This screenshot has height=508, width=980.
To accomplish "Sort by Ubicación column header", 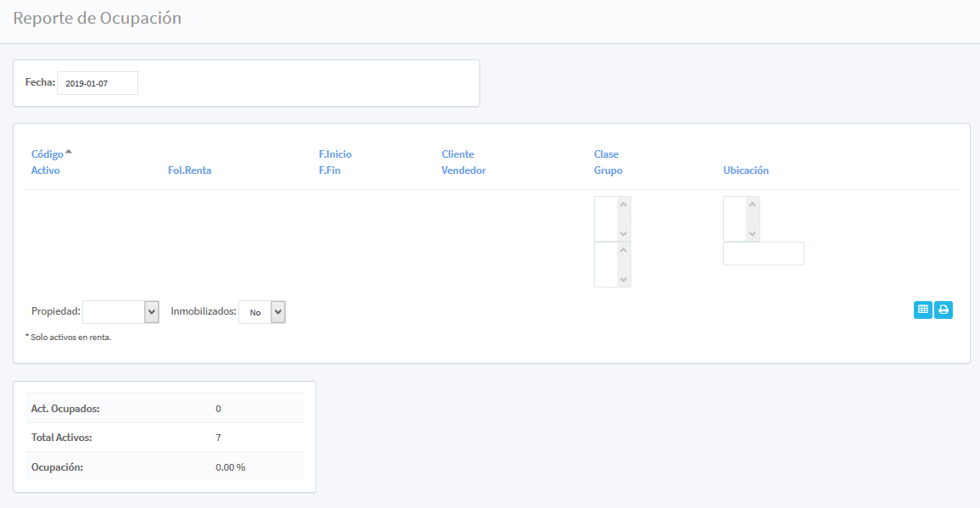I will coord(746,170).
